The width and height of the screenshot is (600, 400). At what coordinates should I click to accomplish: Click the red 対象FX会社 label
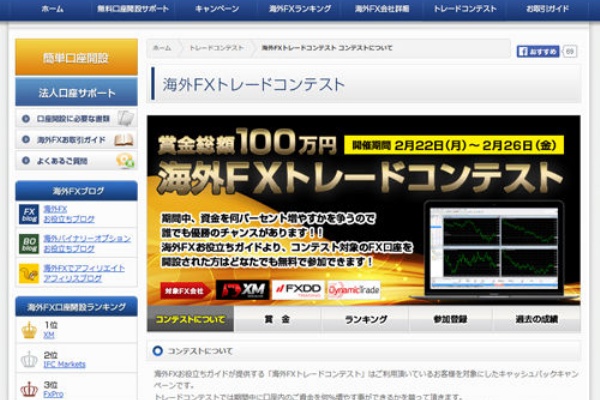point(186,291)
